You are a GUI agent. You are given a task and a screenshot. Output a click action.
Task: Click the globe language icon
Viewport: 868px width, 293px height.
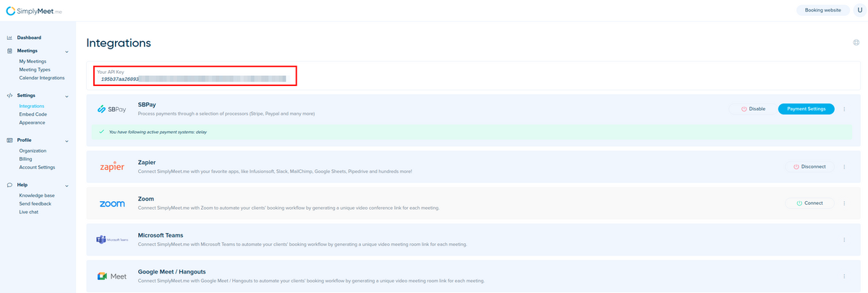pos(856,43)
